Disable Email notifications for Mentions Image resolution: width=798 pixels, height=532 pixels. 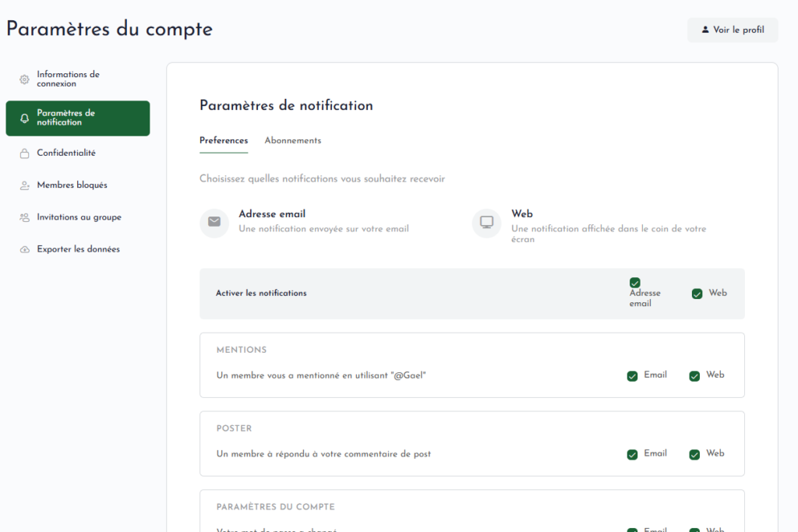coord(633,376)
